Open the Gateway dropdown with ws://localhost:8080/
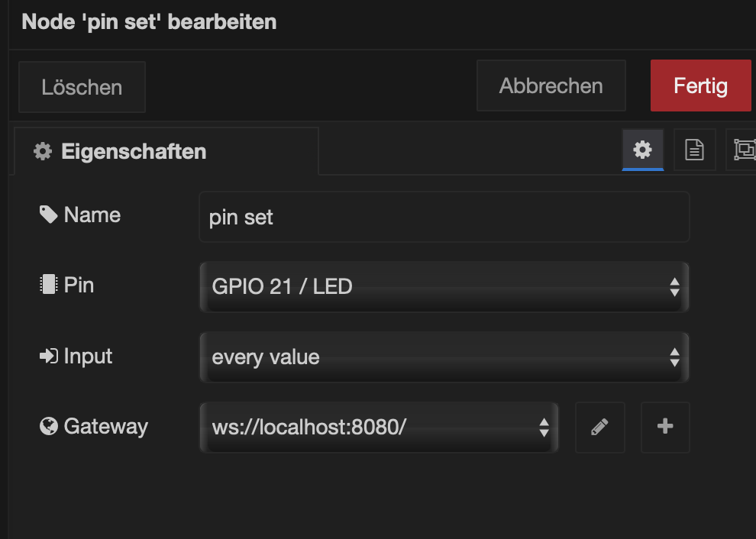Image resolution: width=756 pixels, height=539 pixels. (x=379, y=427)
